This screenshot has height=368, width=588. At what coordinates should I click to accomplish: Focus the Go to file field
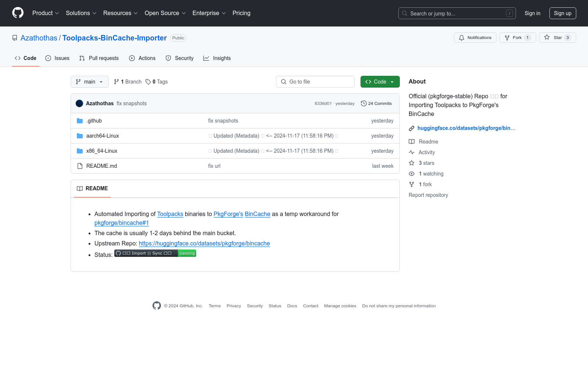[x=315, y=82]
